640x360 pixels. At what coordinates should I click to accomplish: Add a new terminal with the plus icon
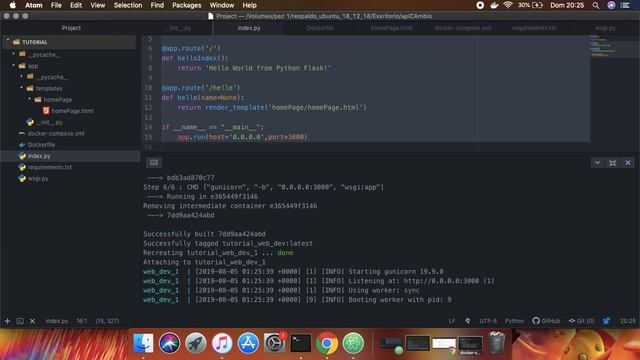[x=7, y=321]
